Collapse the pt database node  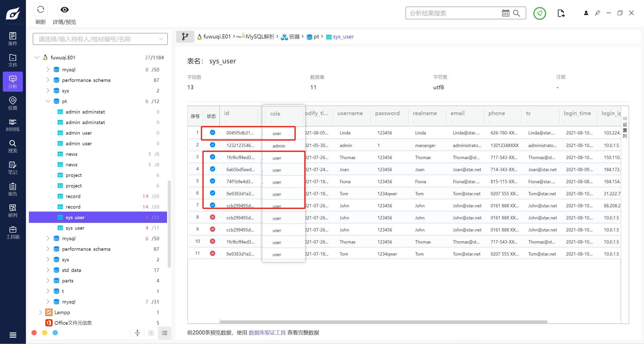48,101
